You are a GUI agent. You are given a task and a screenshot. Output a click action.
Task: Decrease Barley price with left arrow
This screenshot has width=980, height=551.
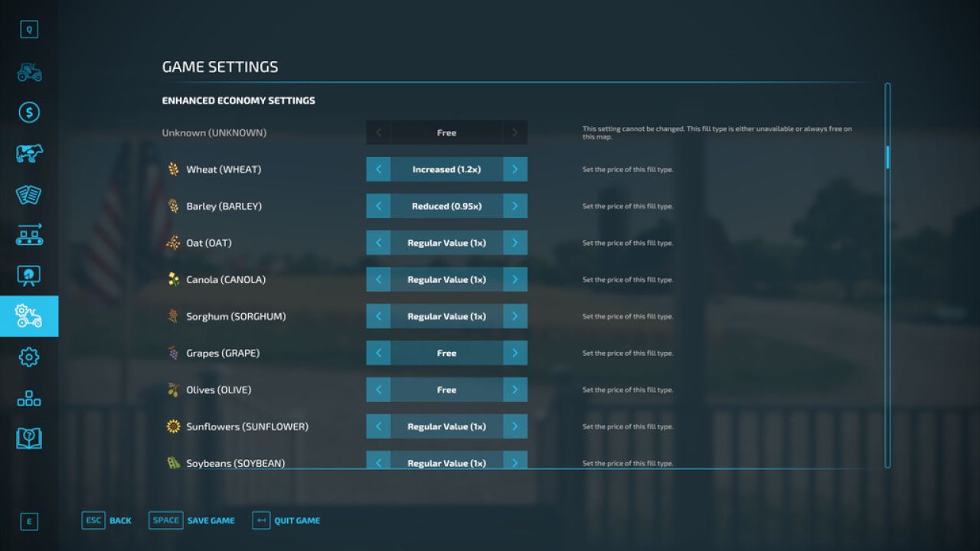click(x=378, y=206)
